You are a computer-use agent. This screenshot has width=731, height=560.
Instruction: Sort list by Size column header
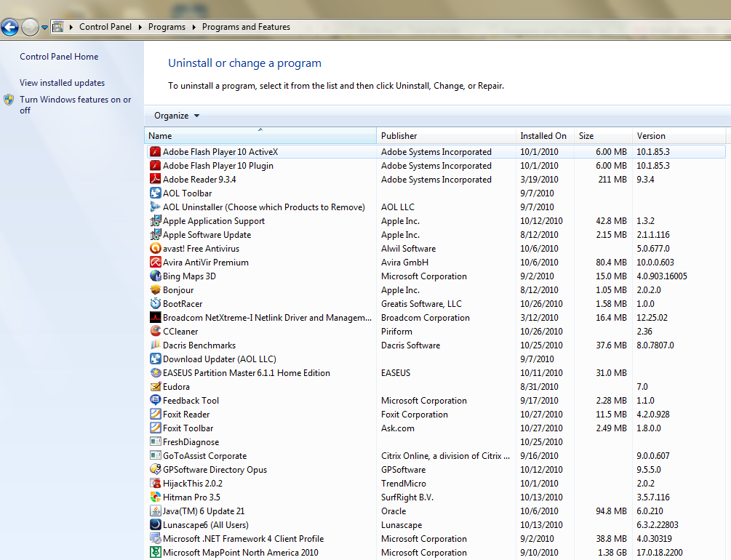pyautogui.click(x=603, y=136)
